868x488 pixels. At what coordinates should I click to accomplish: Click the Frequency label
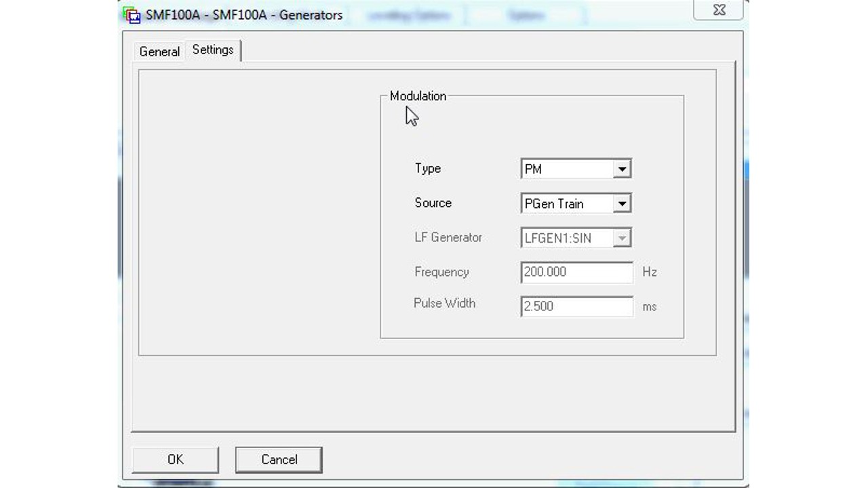pos(441,272)
